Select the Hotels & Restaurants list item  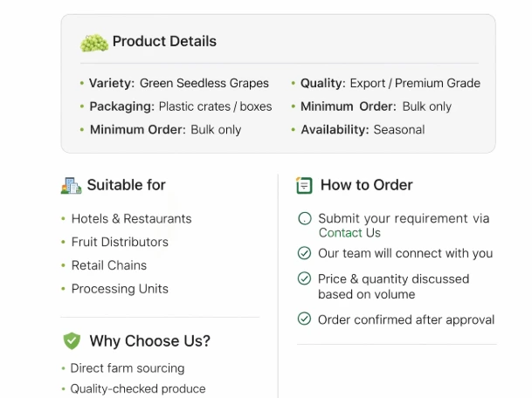[131, 218]
